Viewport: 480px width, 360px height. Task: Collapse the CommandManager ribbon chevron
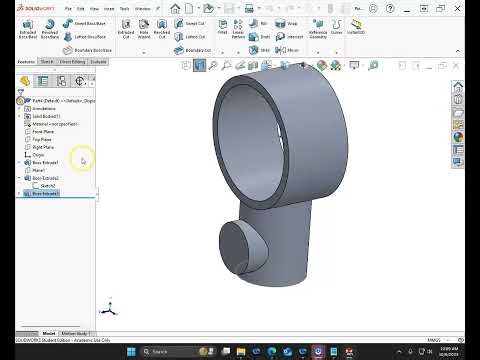pyautogui.click(x=458, y=51)
